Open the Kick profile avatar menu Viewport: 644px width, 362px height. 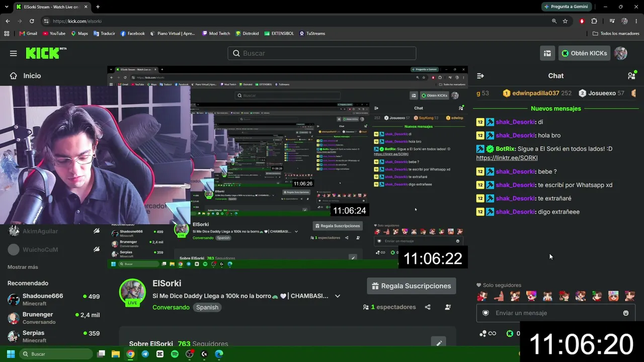(621, 53)
